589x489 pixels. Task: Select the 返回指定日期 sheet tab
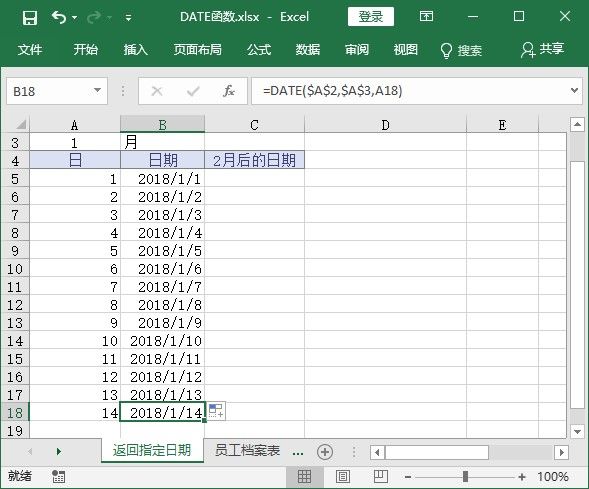(152, 450)
